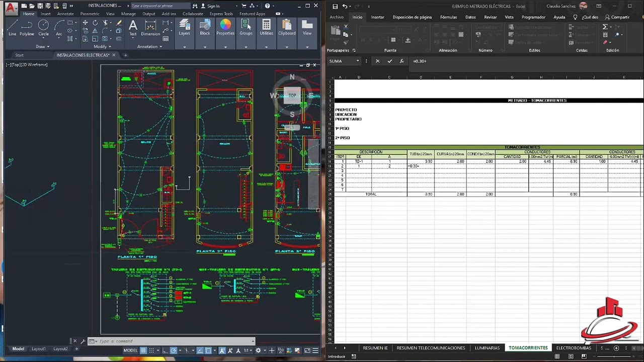Open the Excel name box dropdown
This screenshot has width=644, height=362.
(358, 61)
